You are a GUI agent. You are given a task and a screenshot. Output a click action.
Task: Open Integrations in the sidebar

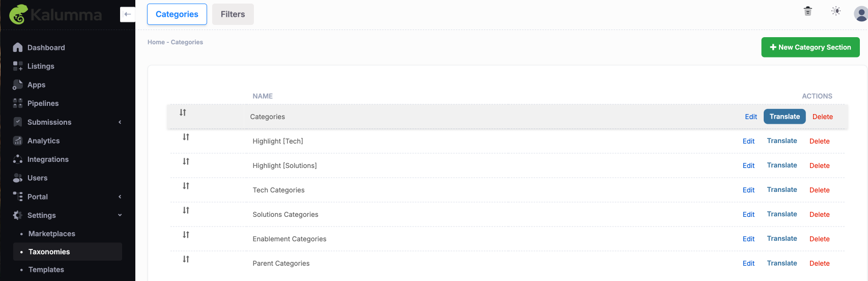coord(48,159)
